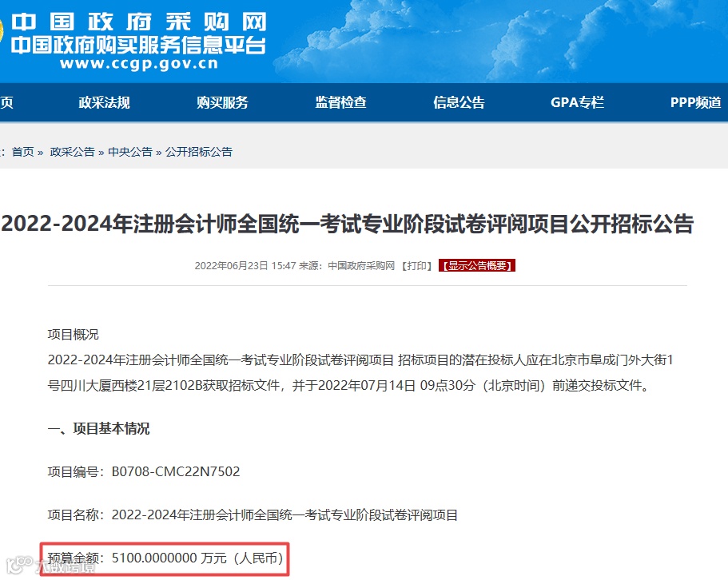Open the 购买服务 navigation tab
Image resolution: width=728 pixels, height=580 pixels.
point(222,102)
